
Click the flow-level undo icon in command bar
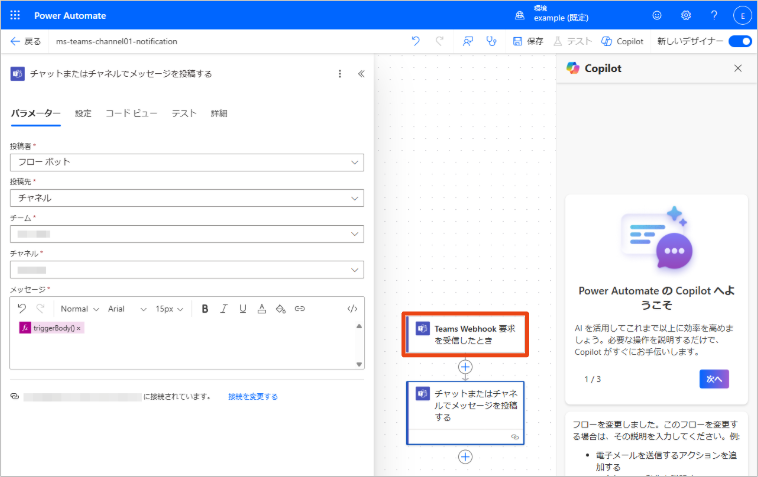(416, 41)
